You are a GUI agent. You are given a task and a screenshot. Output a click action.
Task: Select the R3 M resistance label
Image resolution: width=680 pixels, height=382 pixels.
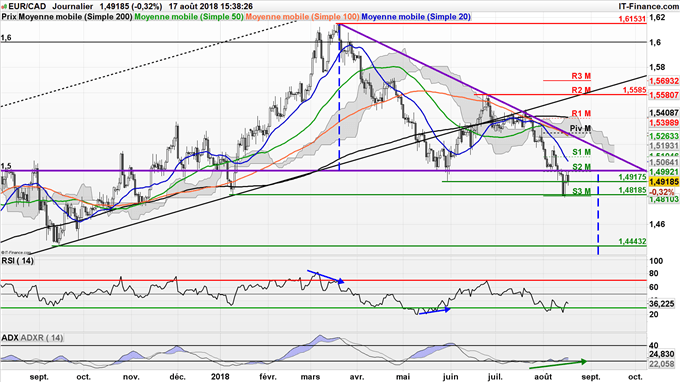pos(581,76)
